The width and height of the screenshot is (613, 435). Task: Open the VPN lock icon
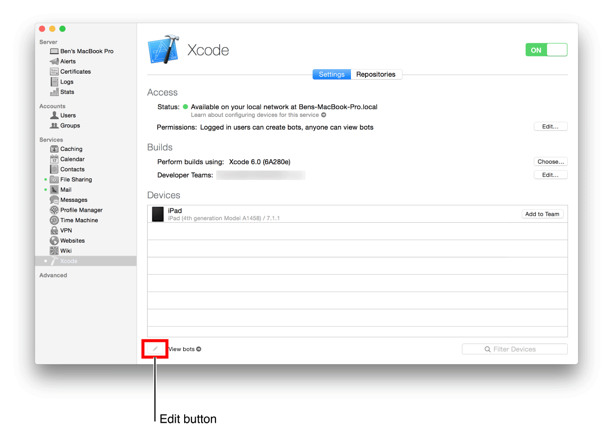(54, 230)
